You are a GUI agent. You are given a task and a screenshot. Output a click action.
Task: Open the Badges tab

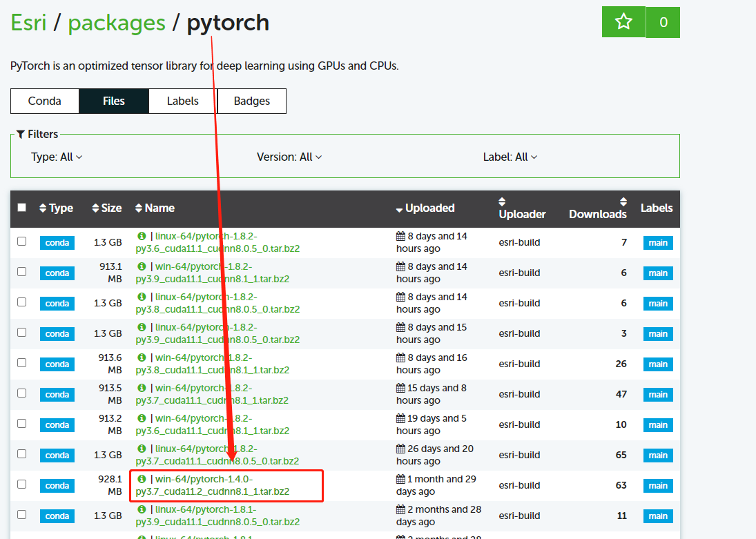click(252, 101)
